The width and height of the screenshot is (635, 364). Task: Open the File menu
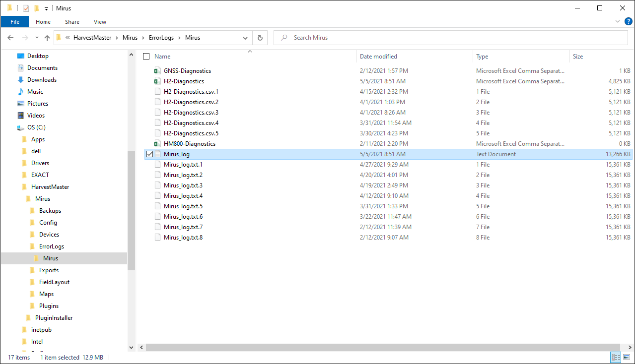pyautogui.click(x=15, y=22)
